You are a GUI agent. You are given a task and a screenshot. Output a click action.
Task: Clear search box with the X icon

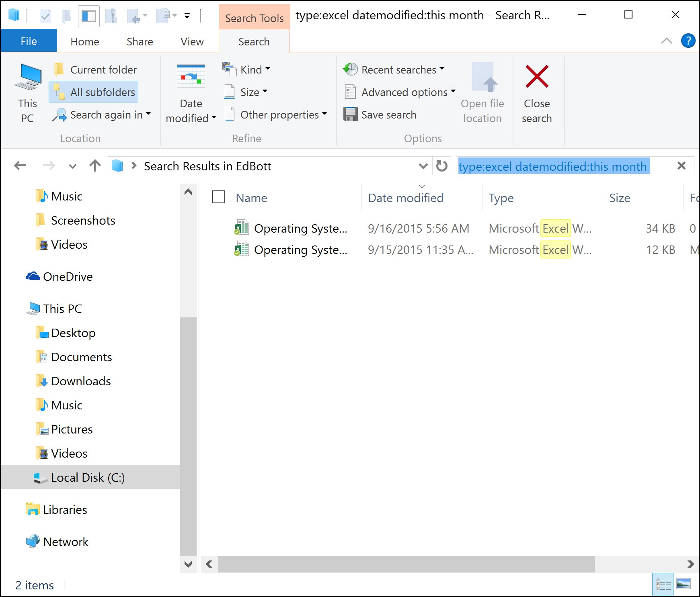point(681,166)
